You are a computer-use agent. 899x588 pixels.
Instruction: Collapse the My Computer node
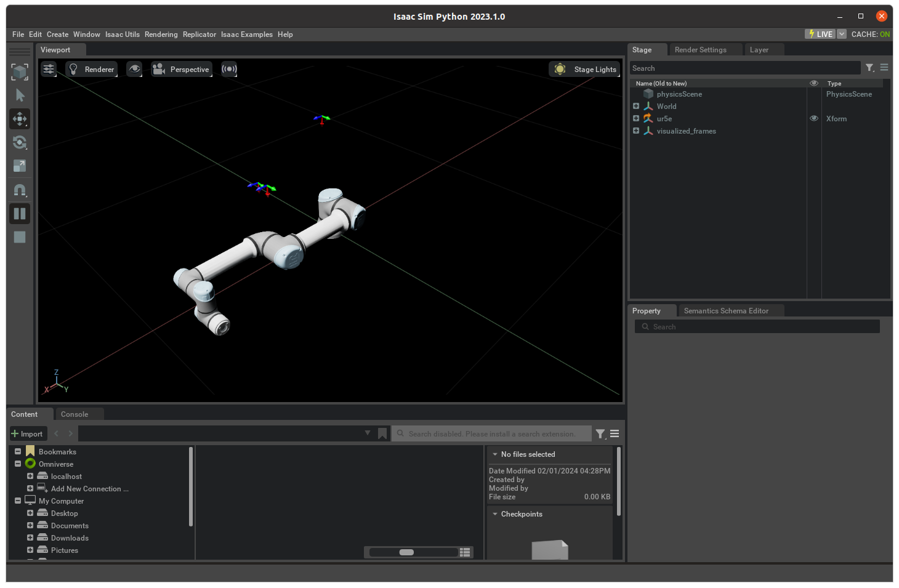pyautogui.click(x=18, y=501)
